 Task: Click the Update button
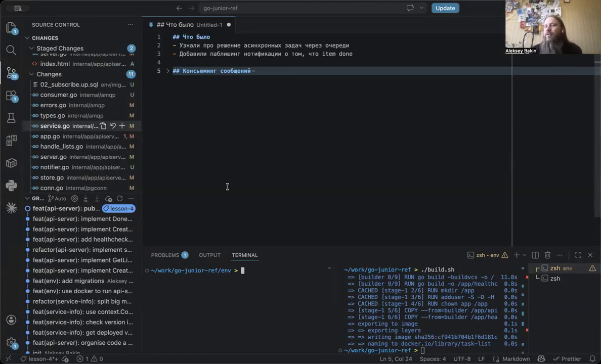pos(445,8)
